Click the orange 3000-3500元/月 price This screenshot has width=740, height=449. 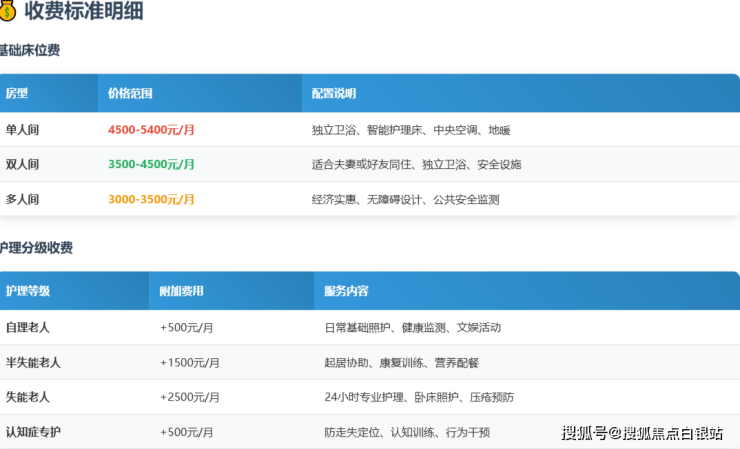151,199
